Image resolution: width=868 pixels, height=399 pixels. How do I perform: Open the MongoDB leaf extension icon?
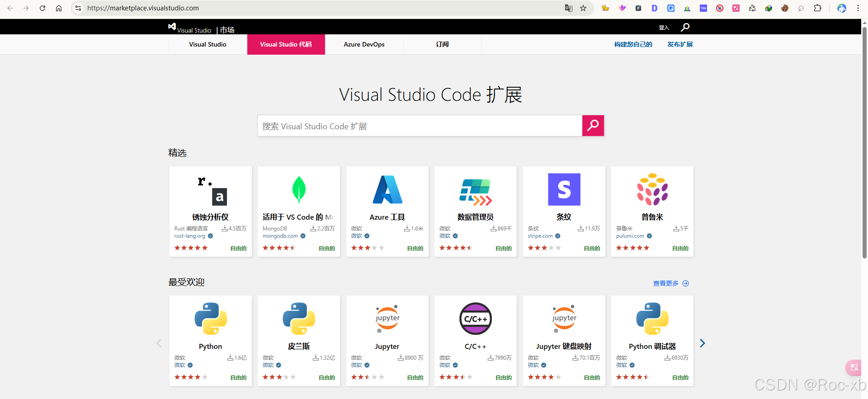[x=299, y=189]
